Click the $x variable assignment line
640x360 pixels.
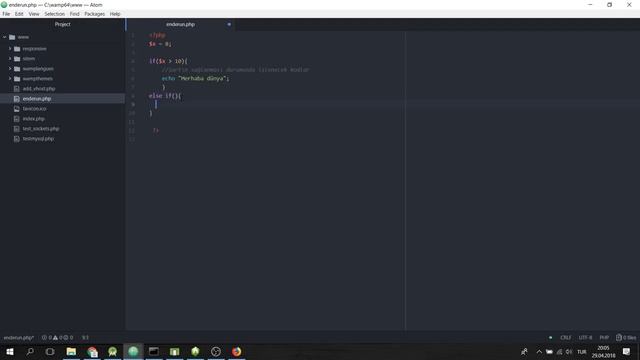[x=160, y=44]
